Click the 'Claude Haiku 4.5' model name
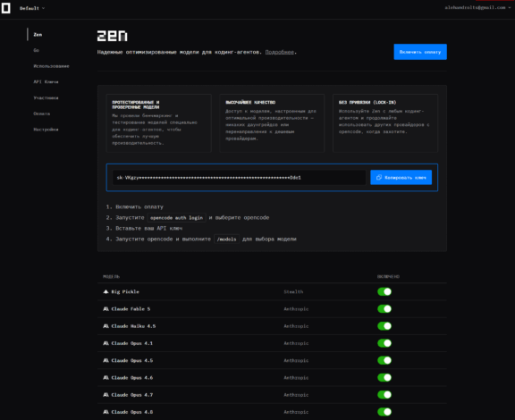This screenshot has height=420, width=515. point(133,326)
